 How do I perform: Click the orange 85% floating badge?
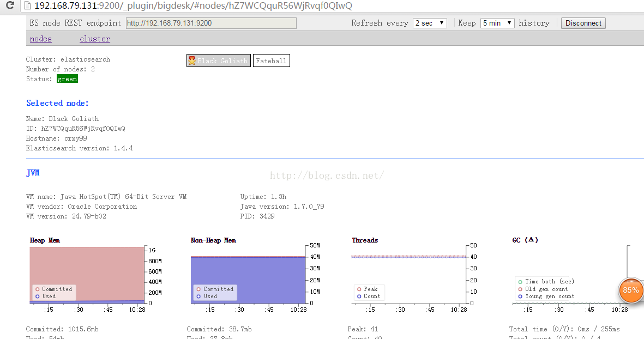pos(630,290)
